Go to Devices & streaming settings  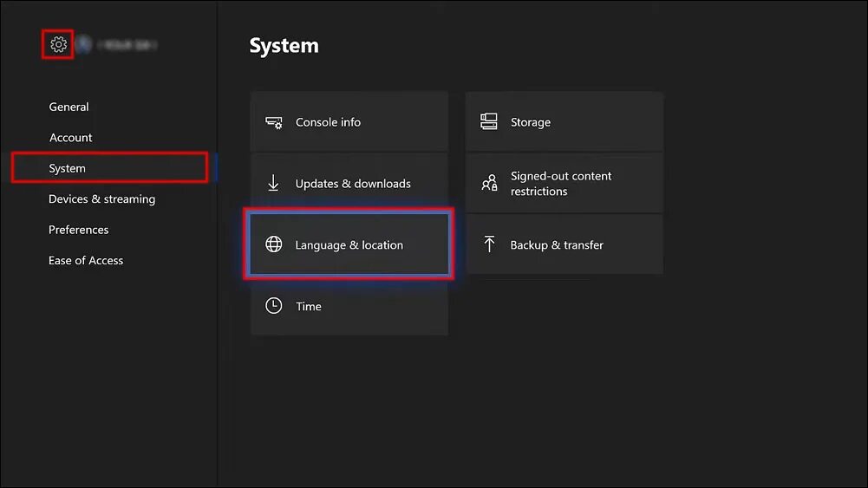point(101,198)
